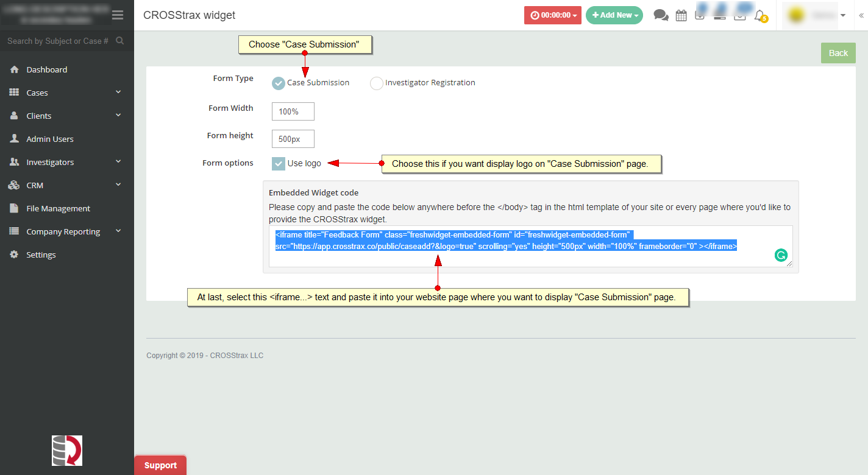The width and height of the screenshot is (868, 475).
Task: Open the Add New dropdown
Action: coord(614,15)
